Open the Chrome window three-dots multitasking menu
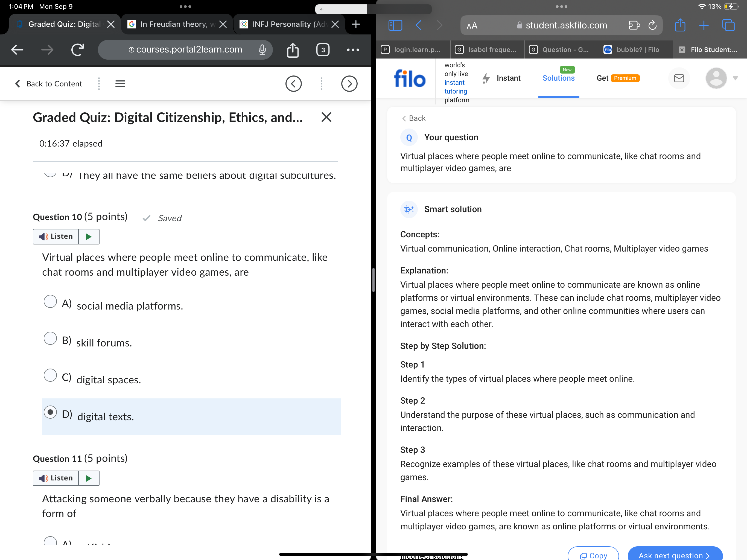747x560 pixels. click(185, 6)
